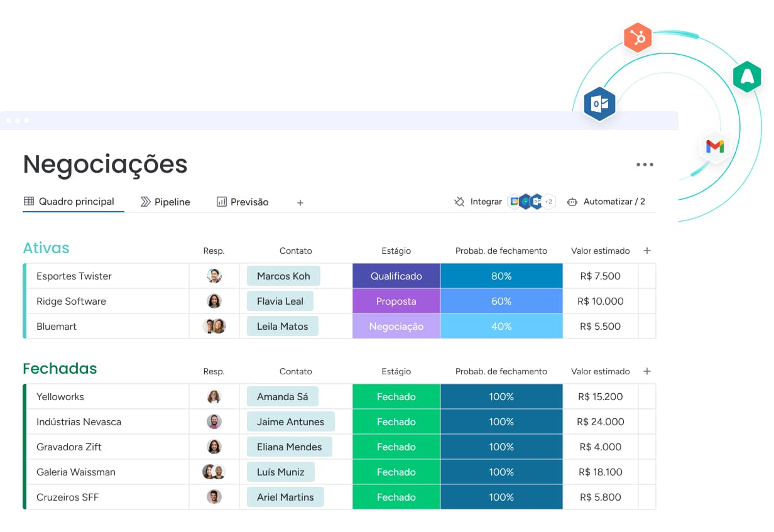Click the grid icon on Quadro principal
The image size is (774, 532).
pos(29,201)
